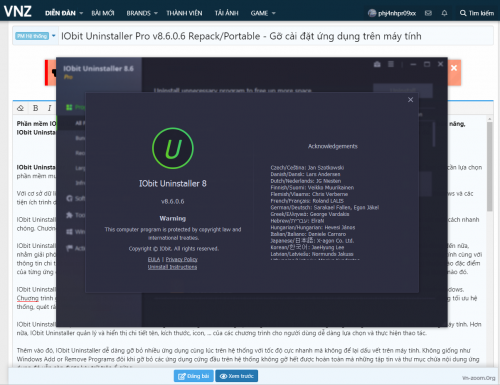The image size is (500, 385).
Task: Click the IObit Uninstaller 8 product name
Action: [173, 183]
